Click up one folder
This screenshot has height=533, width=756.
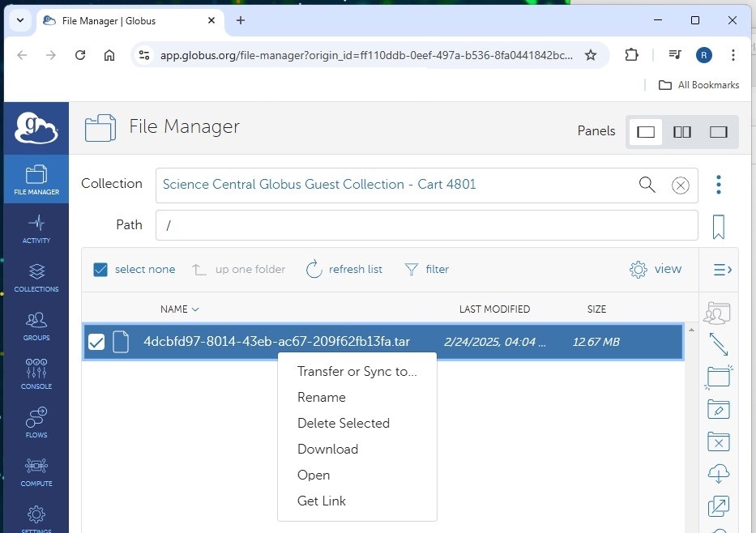239,270
